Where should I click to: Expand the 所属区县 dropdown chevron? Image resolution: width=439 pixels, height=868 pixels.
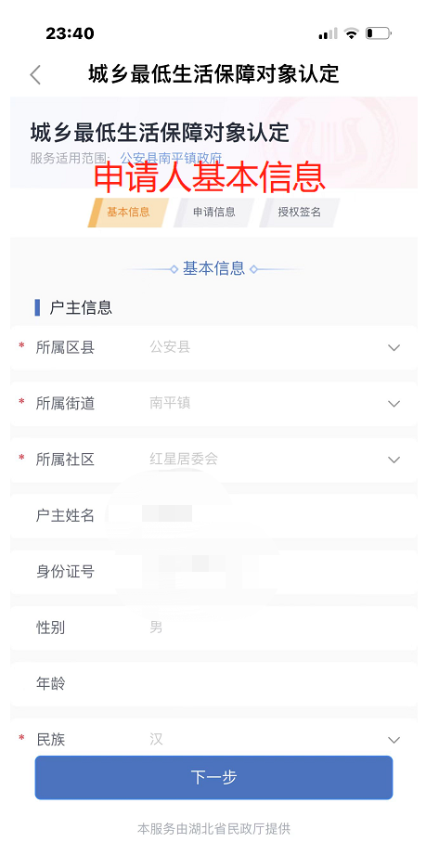tap(394, 347)
